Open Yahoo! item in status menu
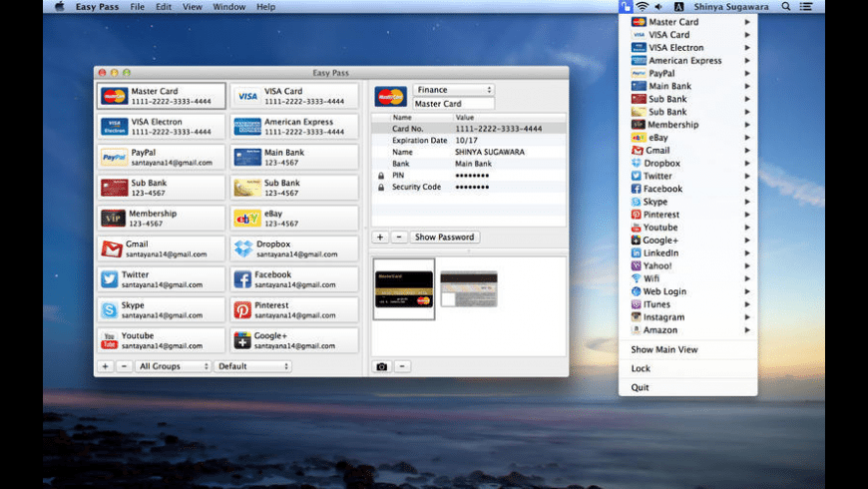Screen dimensions: 868x489 point(688,265)
